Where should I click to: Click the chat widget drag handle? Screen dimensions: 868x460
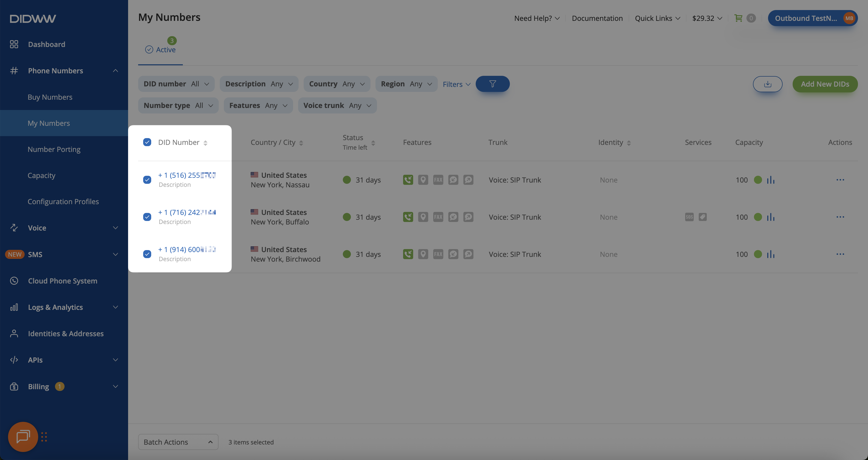coord(44,437)
